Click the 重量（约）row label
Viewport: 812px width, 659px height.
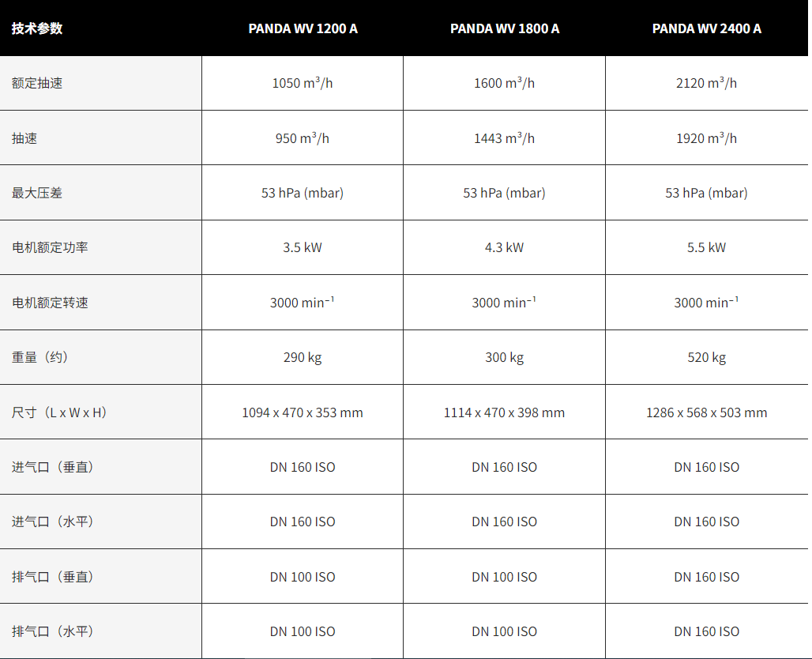[x=100, y=357]
